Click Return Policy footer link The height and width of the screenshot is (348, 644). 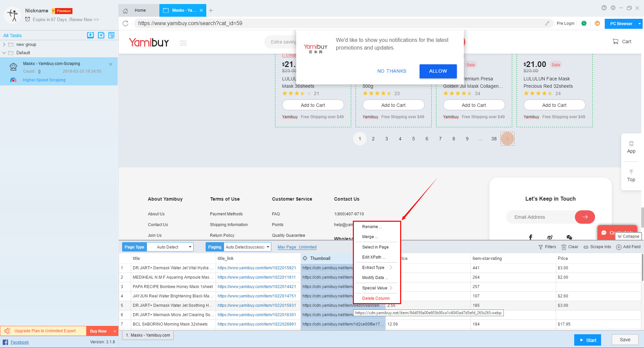click(222, 235)
